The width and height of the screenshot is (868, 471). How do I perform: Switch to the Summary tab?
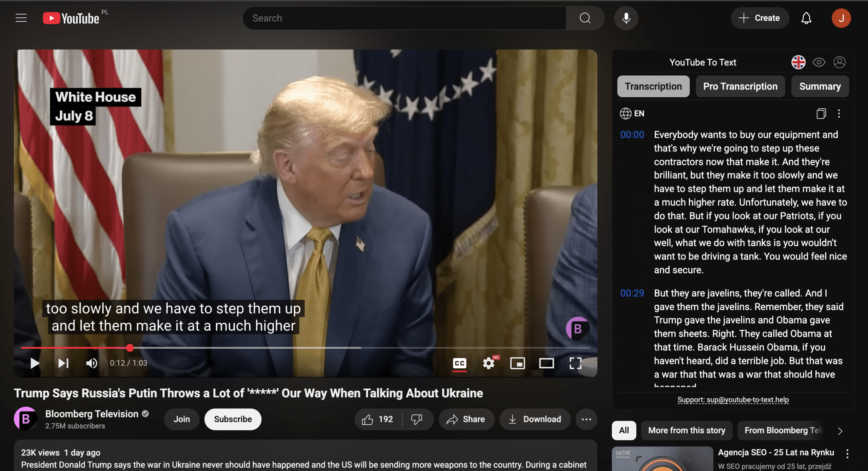tap(820, 86)
